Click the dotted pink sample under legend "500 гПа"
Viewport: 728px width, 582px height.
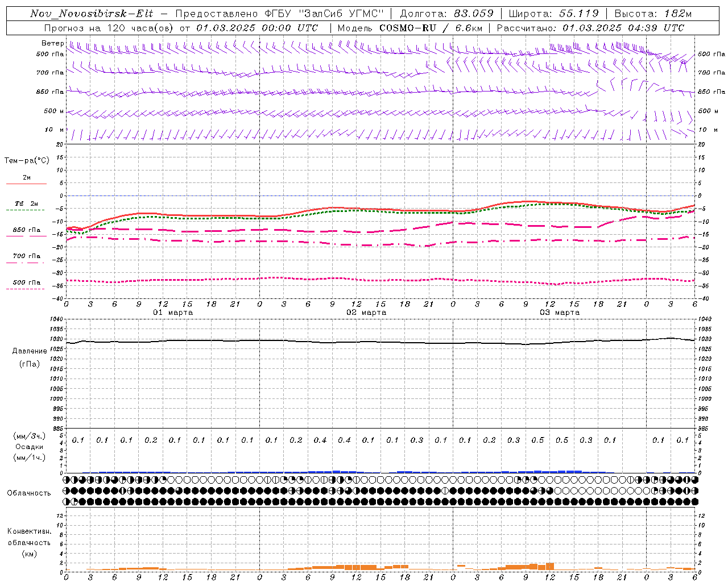[26, 289]
